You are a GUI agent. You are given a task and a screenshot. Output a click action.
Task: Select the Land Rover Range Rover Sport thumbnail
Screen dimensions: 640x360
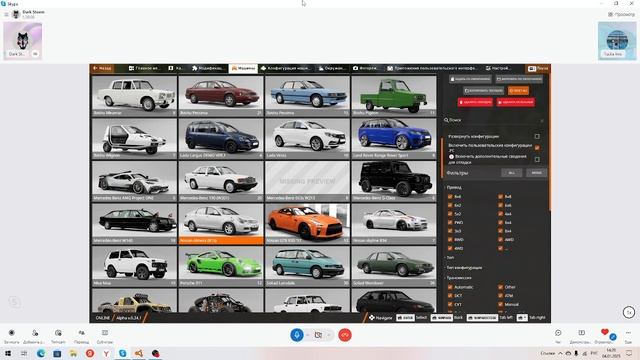coord(394,138)
